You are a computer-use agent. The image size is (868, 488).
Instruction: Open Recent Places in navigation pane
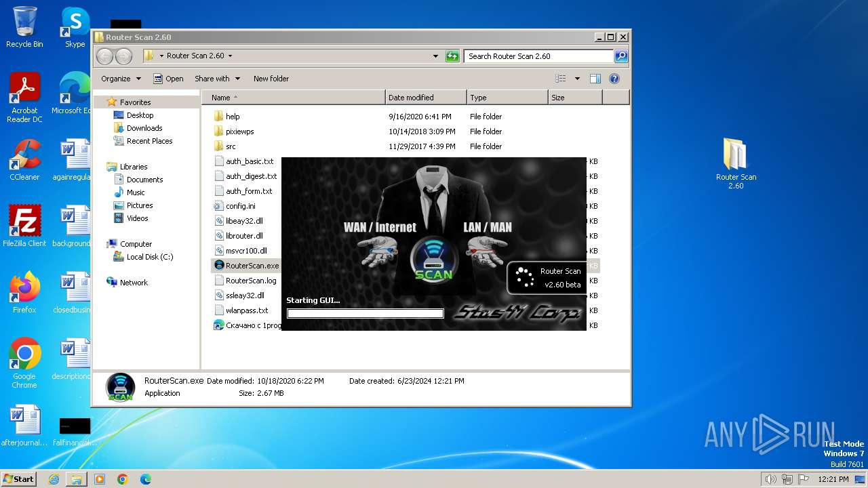pos(149,141)
